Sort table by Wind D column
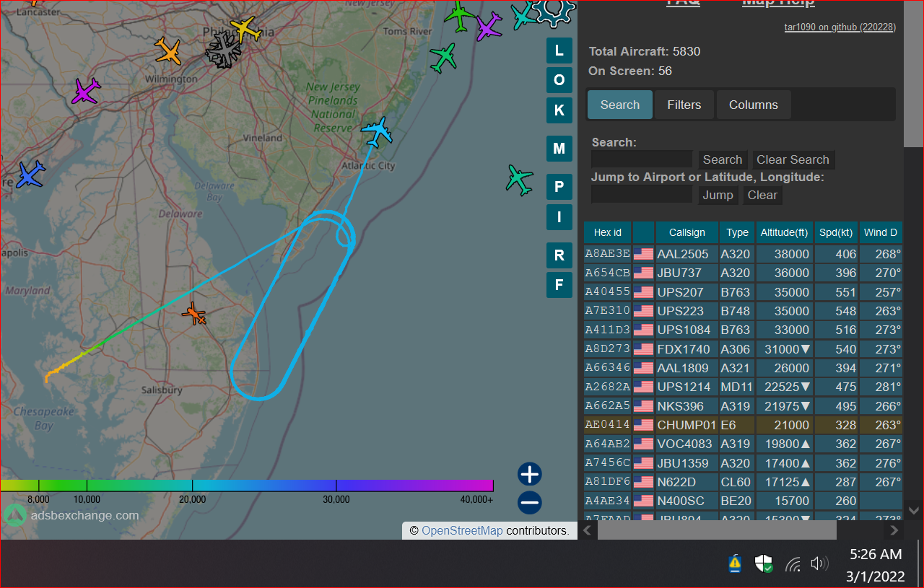Image resolution: width=924 pixels, height=588 pixels. 881,232
